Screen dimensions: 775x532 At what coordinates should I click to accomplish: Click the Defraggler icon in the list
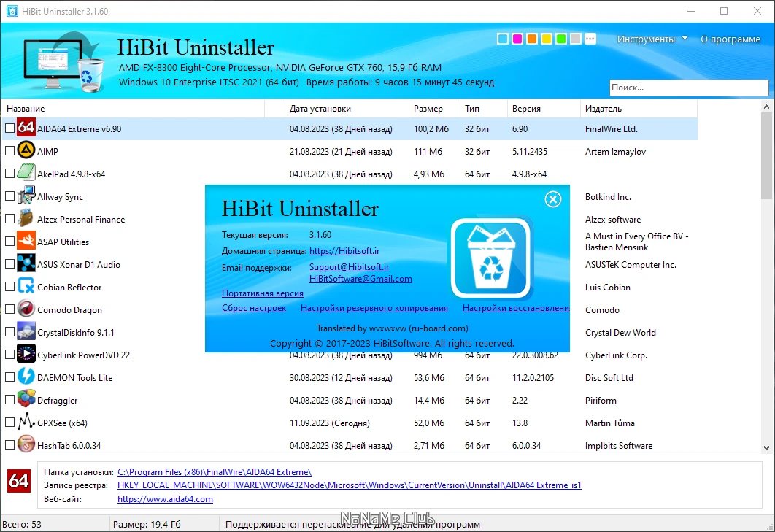coord(26,399)
